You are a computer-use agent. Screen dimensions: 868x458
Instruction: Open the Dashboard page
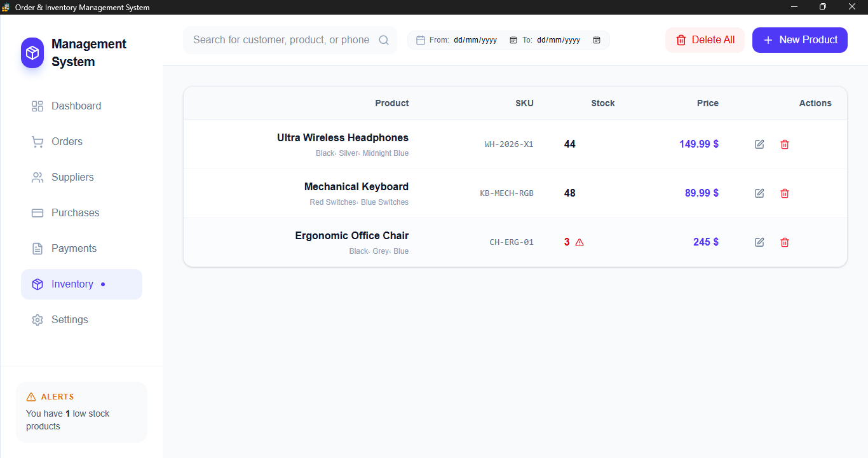(81, 106)
